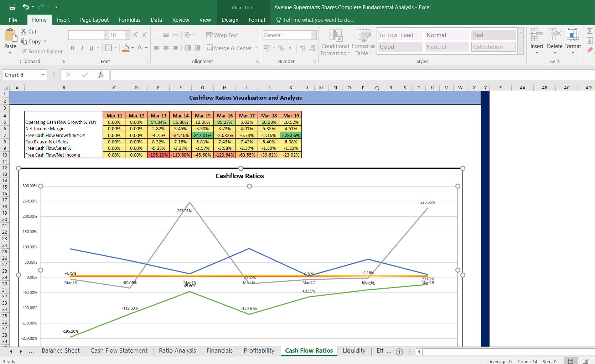
Task: Click the Paste clipboard icon
Action: (10, 35)
